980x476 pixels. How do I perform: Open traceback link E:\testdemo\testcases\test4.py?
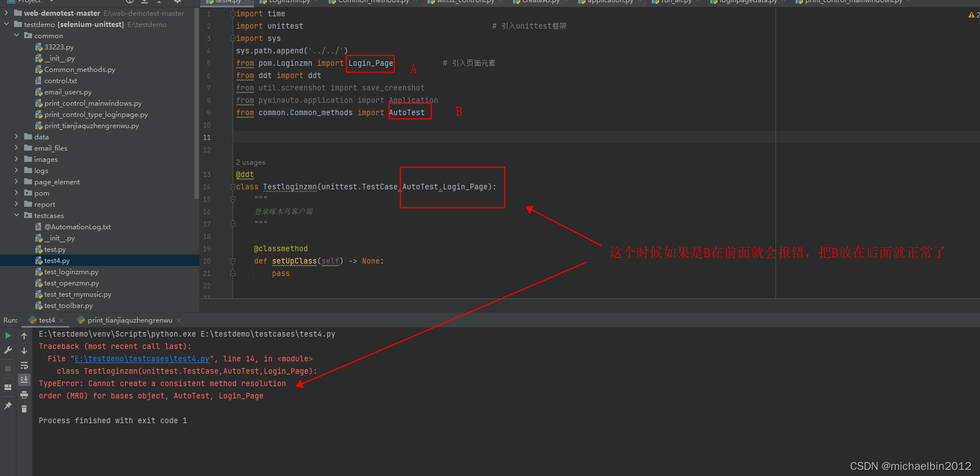(x=142, y=359)
